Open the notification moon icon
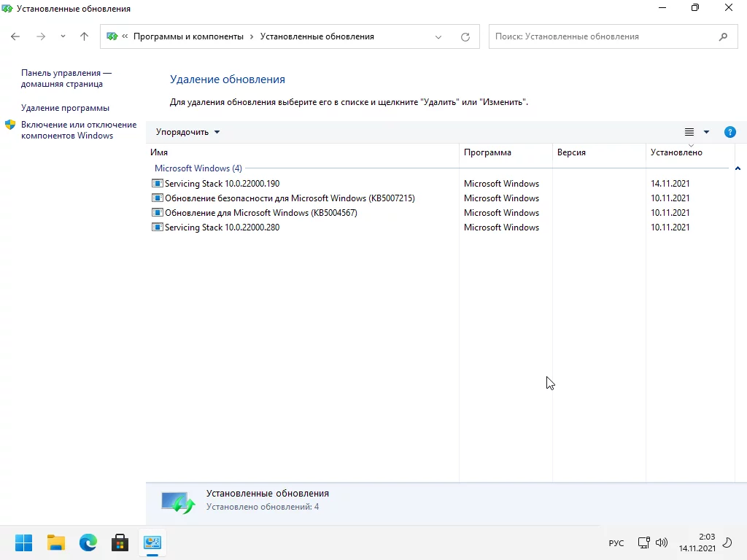747x560 pixels. click(x=727, y=542)
